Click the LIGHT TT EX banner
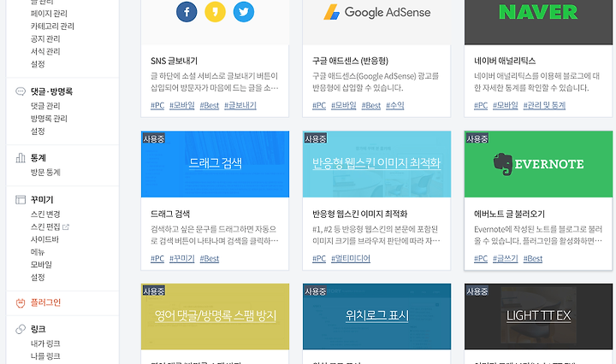 click(539, 316)
